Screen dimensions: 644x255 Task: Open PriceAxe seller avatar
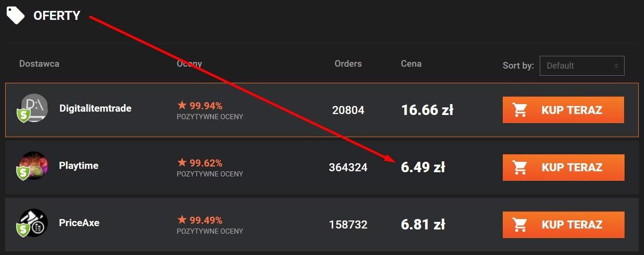click(x=34, y=222)
